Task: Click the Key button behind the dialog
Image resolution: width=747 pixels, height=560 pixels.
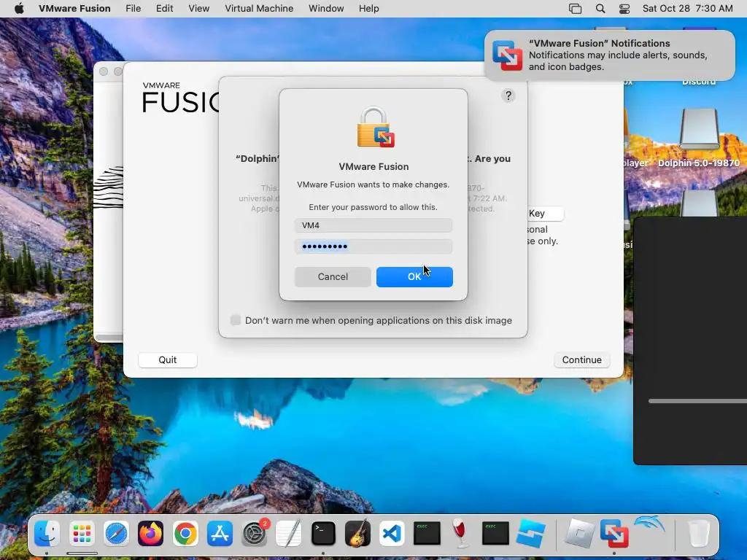Action: (x=545, y=214)
